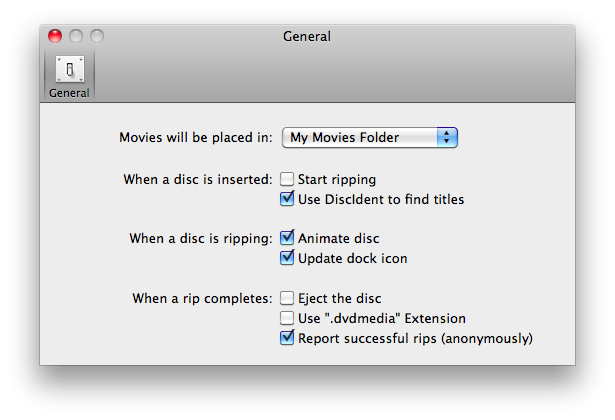The width and height of the screenshot is (615, 420).
Task: Click the "Movies will be placed in:" label
Action: (196, 138)
